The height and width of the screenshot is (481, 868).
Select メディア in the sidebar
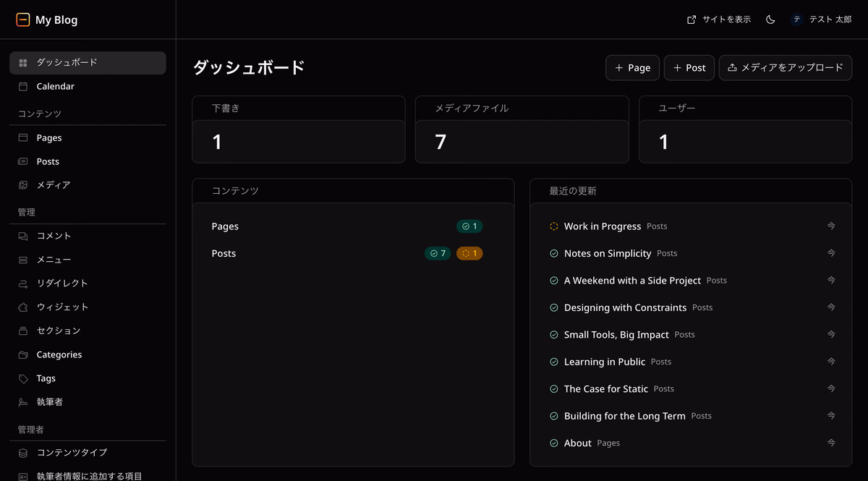(88, 185)
